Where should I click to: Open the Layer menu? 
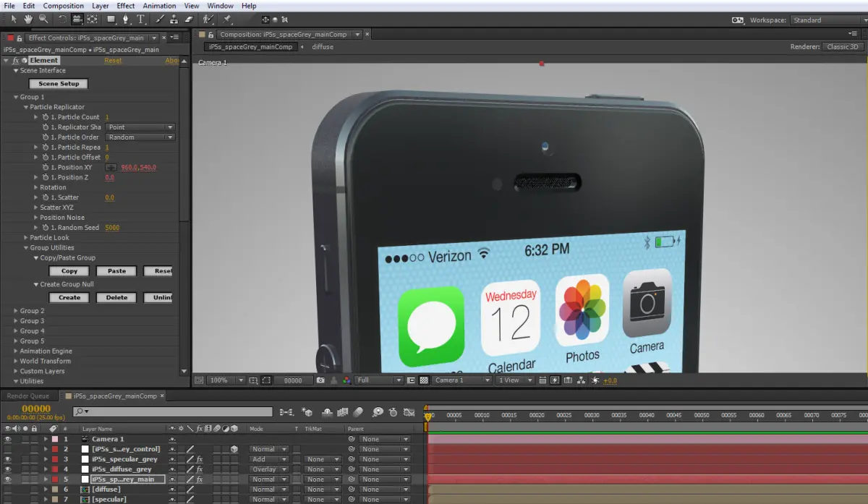pos(100,6)
